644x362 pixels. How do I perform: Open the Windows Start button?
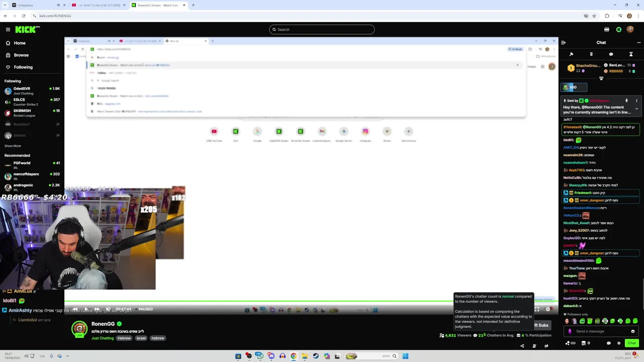point(405,356)
